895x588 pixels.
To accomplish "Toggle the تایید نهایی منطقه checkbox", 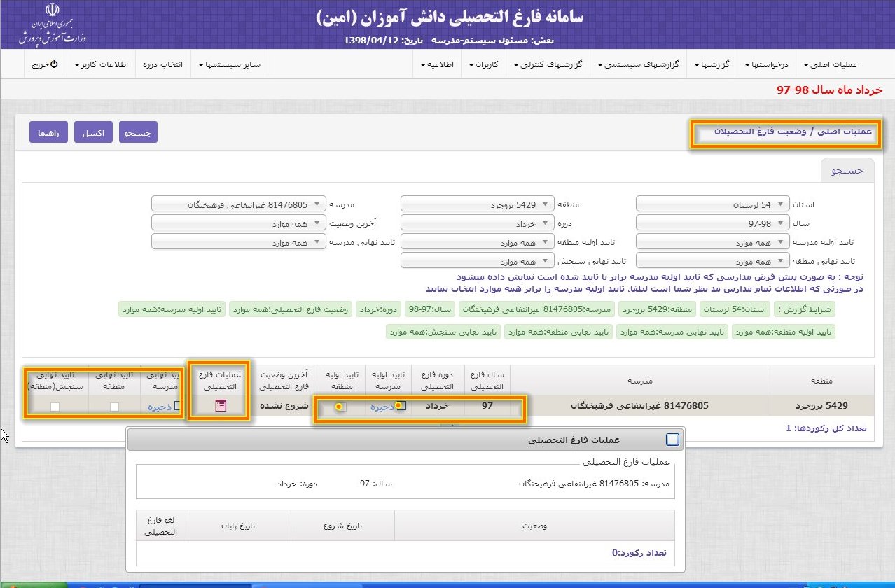I will [114, 407].
